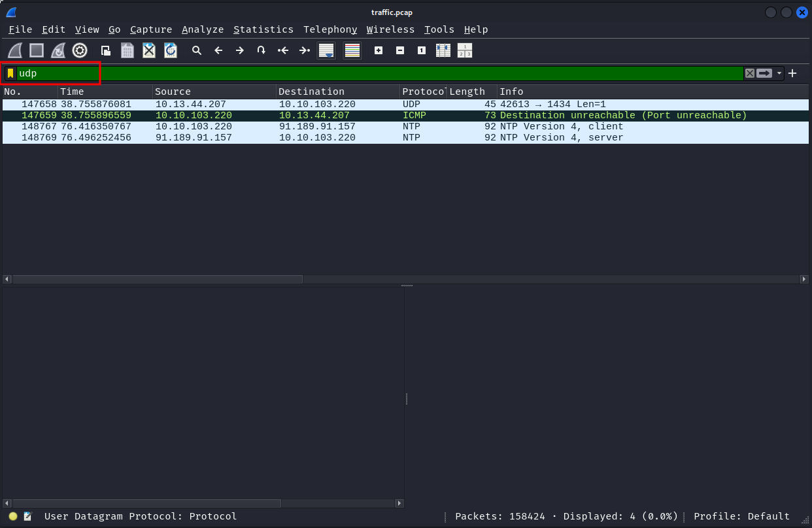Click the Find packet magnifier icon
The image size is (812, 528).
coord(196,50)
